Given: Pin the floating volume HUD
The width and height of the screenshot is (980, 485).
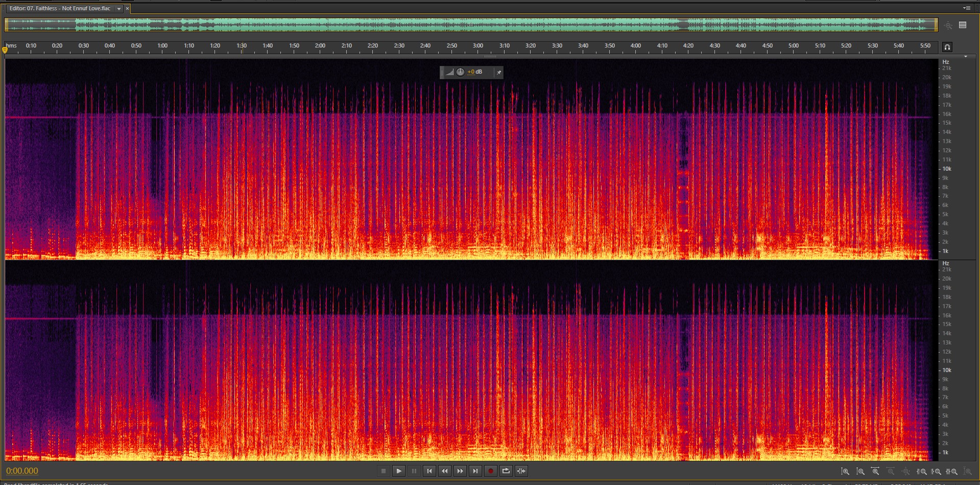Looking at the screenshot, I should [x=499, y=73].
